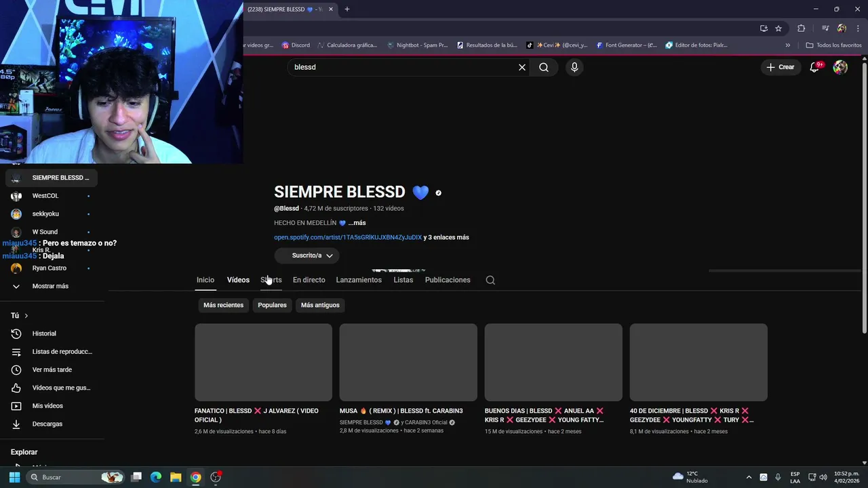Expand the Suscrito/a dropdown
The width and height of the screenshot is (868, 488).
click(x=307, y=256)
